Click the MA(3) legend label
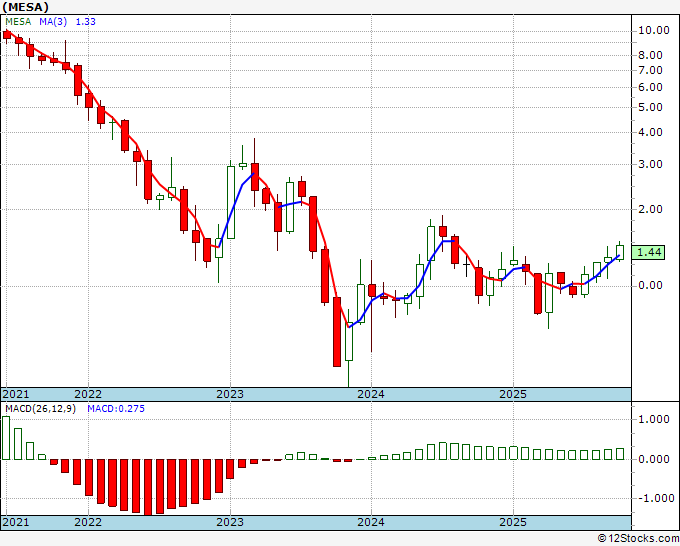This screenshot has height=546, width=680. coord(53,22)
